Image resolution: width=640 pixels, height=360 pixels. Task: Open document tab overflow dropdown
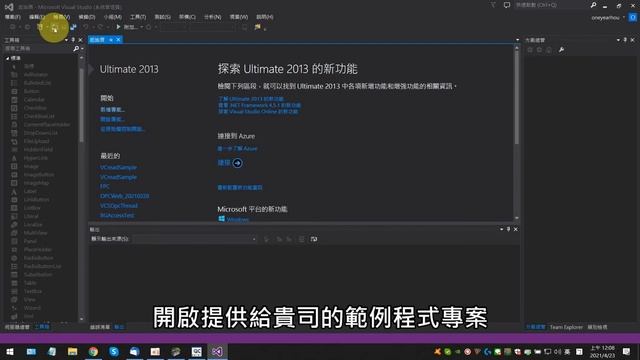(517, 40)
